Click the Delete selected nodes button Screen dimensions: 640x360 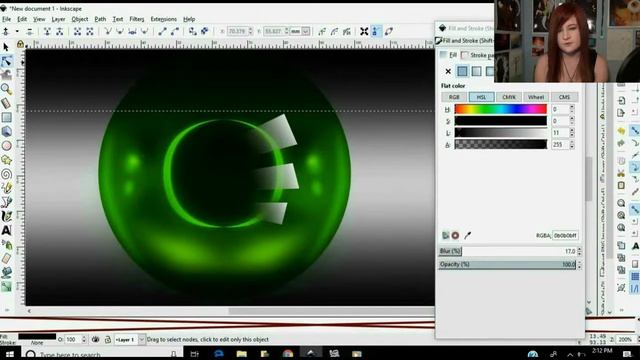tap(29, 31)
